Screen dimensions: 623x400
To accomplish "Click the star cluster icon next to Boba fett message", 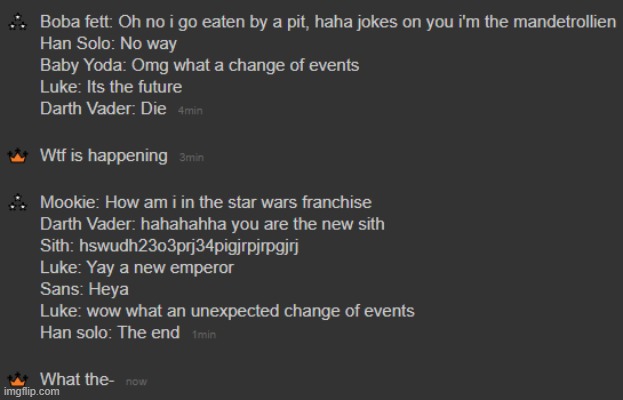I will [18, 22].
